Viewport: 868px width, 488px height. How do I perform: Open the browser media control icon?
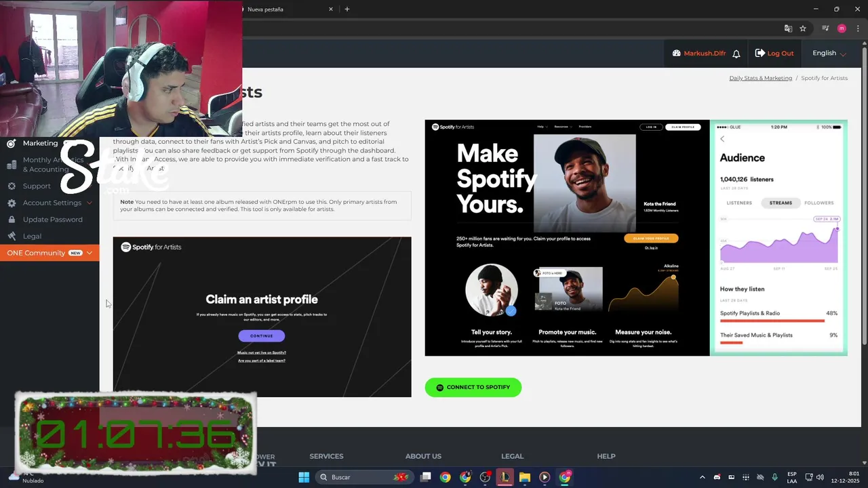[825, 28]
